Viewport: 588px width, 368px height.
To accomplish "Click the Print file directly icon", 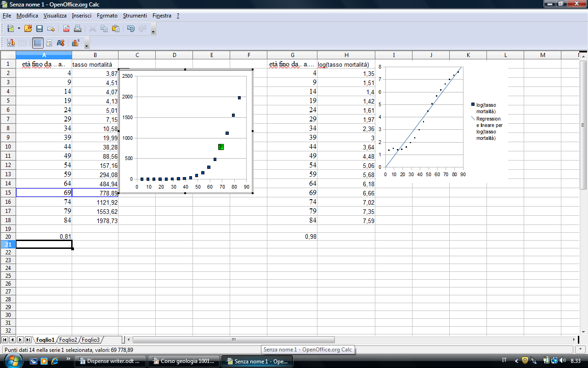I will (x=78, y=29).
